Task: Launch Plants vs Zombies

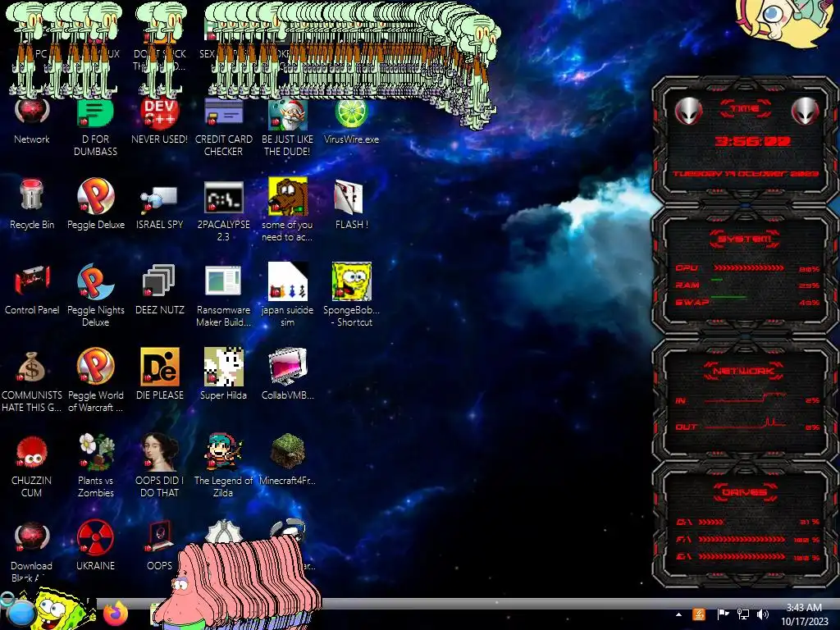Action: coord(95,466)
